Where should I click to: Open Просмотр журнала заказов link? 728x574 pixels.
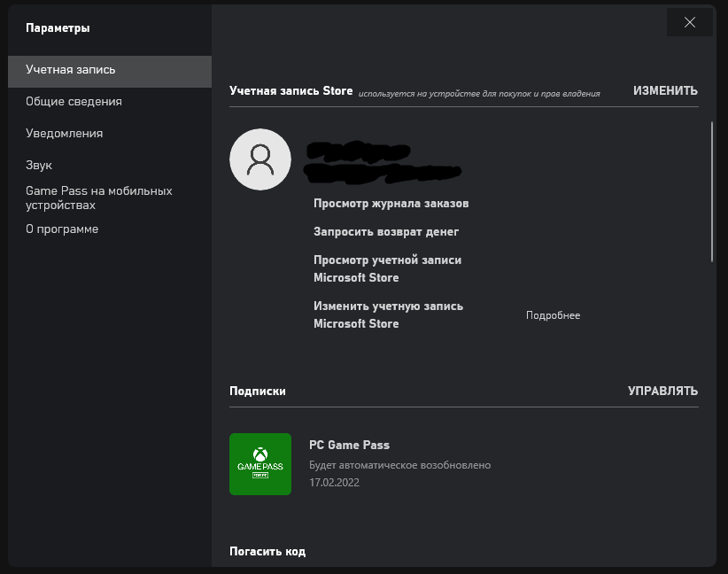coord(391,204)
